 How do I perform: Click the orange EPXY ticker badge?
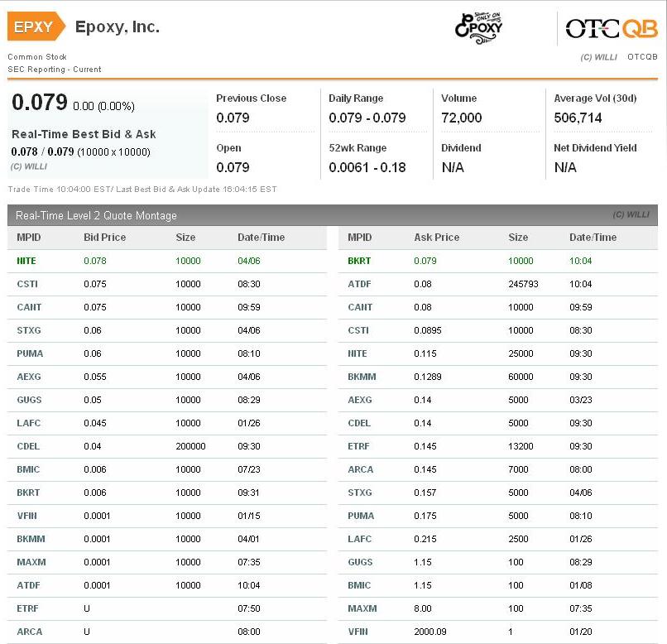(35, 27)
